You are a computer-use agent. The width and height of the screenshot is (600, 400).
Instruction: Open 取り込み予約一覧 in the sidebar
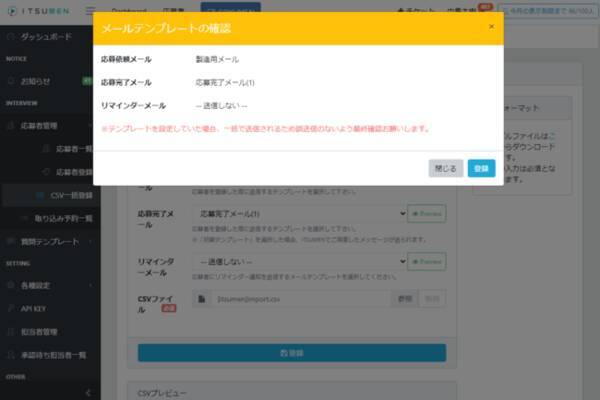64,219
